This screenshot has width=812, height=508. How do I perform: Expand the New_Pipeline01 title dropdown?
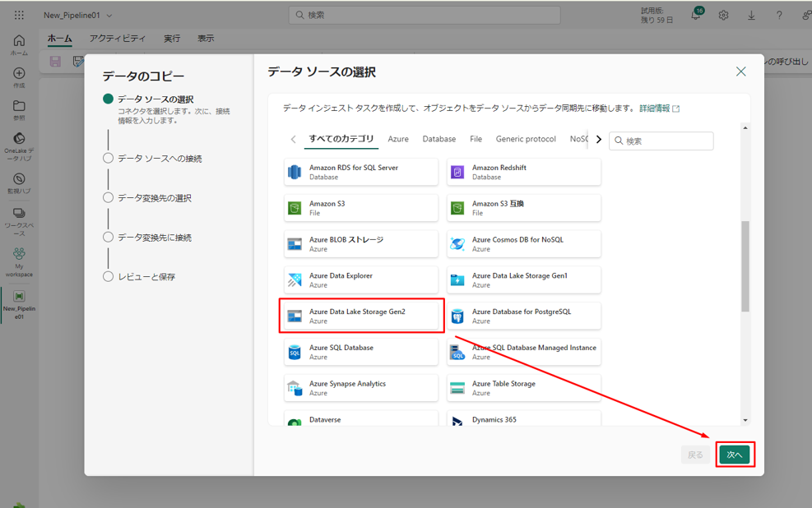[x=109, y=16]
